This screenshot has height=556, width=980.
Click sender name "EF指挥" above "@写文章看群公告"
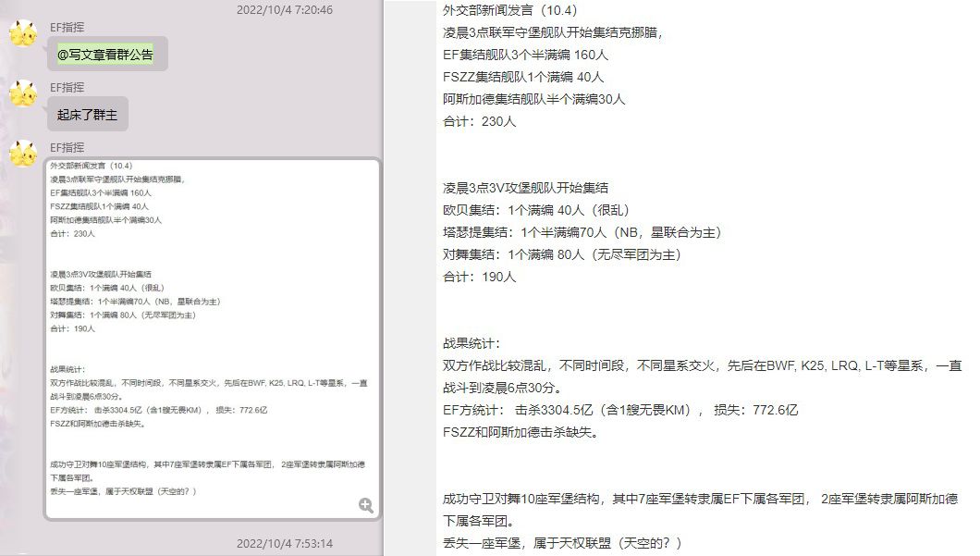point(67,27)
